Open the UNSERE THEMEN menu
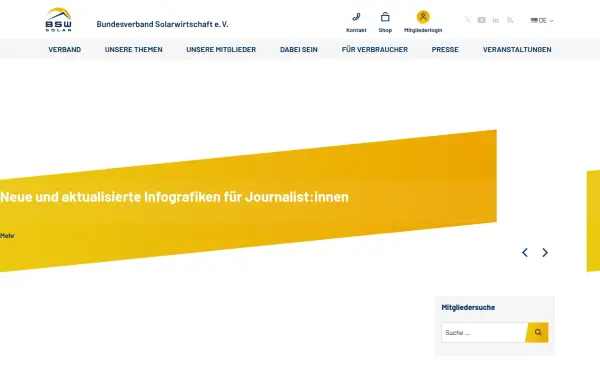The height and width of the screenshot is (375, 600). click(x=134, y=49)
